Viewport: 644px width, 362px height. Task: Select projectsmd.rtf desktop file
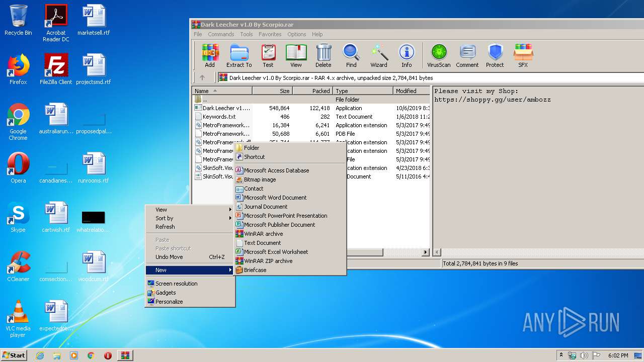click(x=94, y=69)
